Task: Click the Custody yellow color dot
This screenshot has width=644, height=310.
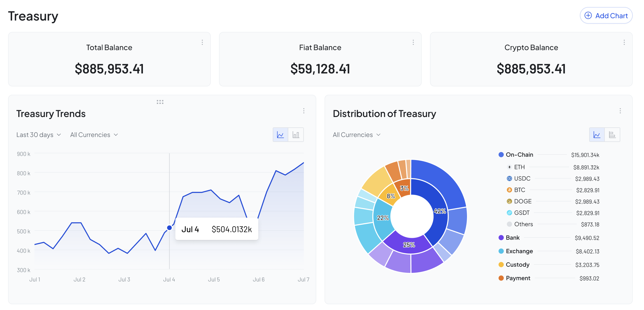Action: pos(501,265)
